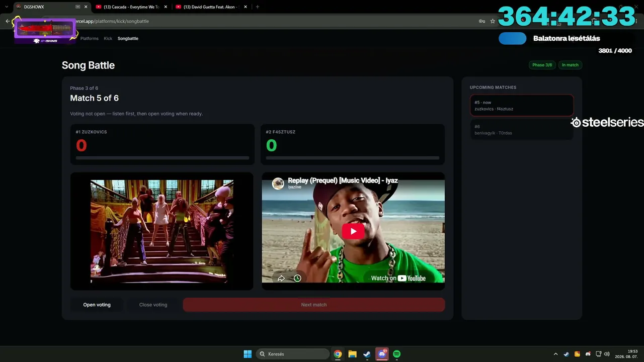644x362 pixels.
Task: Click the Song Battle heading
Action: (88, 65)
